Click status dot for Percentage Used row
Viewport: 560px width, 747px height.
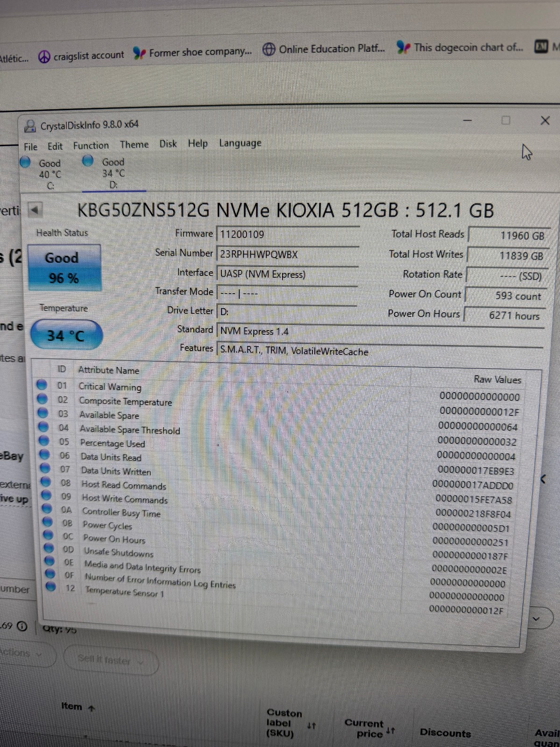click(44, 440)
